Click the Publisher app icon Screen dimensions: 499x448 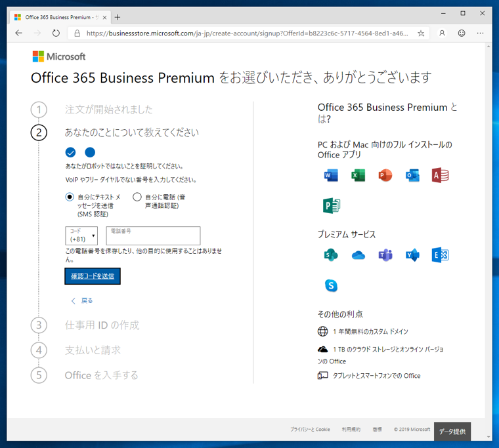pos(332,205)
